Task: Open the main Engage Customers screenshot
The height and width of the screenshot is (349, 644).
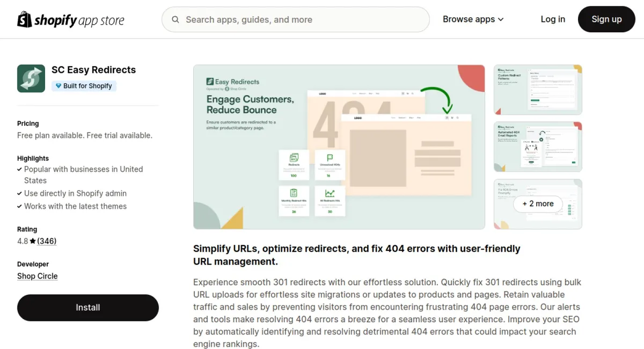Action: coord(339,147)
